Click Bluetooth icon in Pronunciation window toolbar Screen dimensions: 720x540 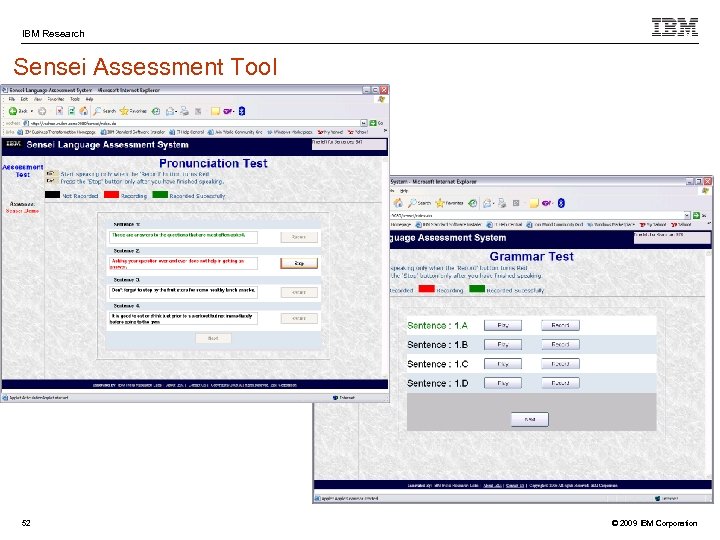pos(242,111)
